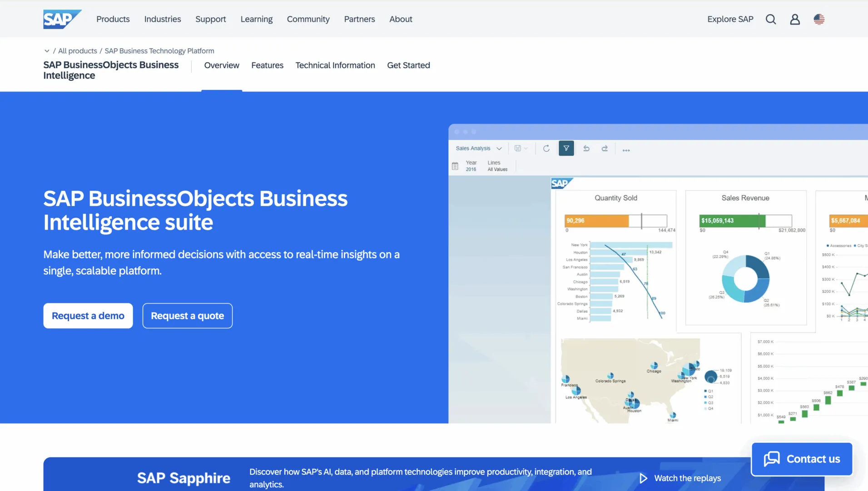Expand the breadcrumb chevron before All products
This screenshot has height=491, width=868.
coord(47,51)
